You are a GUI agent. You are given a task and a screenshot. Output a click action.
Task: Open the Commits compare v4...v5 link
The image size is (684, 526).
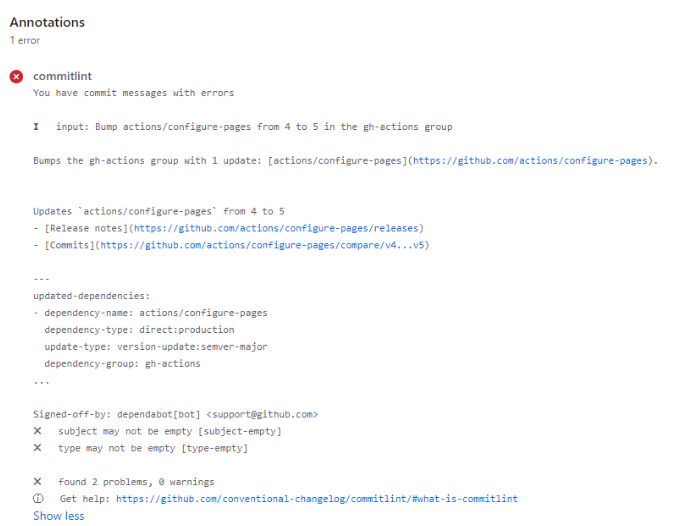(262, 245)
